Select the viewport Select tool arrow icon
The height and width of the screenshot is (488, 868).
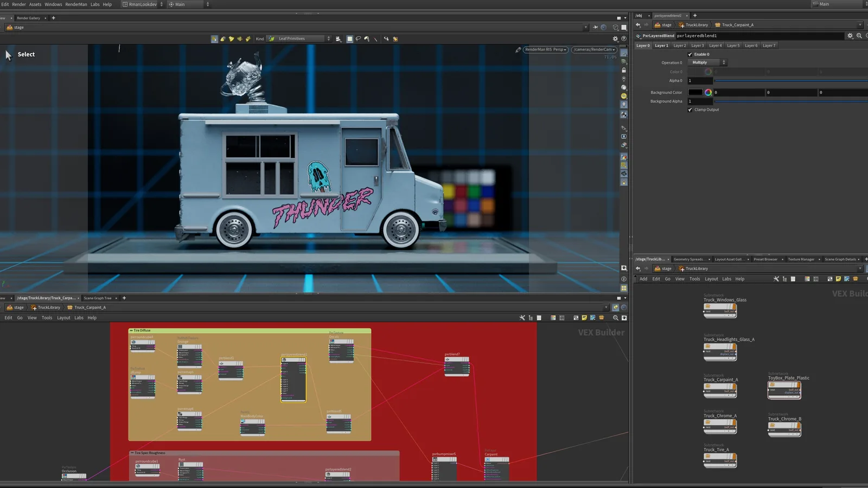point(8,55)
